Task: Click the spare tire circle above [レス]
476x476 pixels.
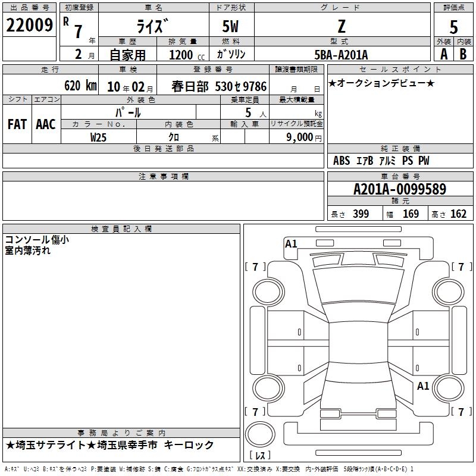Action: [x=260, y=434]
